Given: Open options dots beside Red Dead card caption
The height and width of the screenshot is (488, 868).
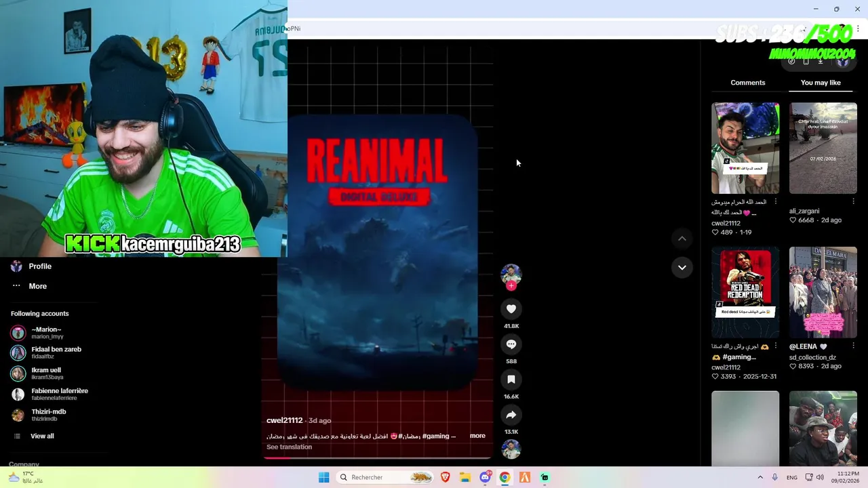Looking at the screenshot, I should click(776, 346).
